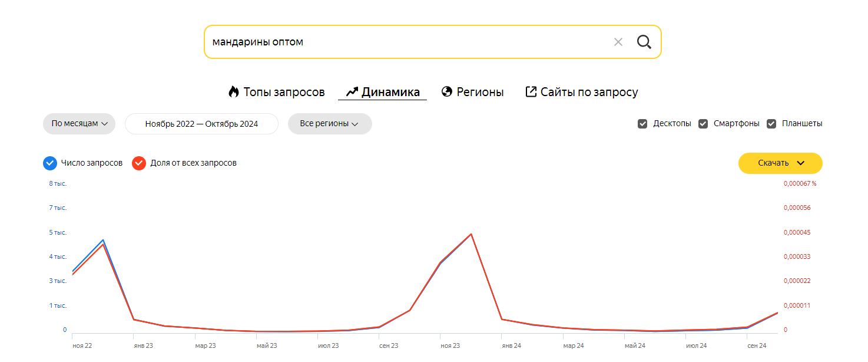The height and width of the screenshot is (362, 868).
Task: Click the trend arrow Динамика icon
Action: [352, 92]
